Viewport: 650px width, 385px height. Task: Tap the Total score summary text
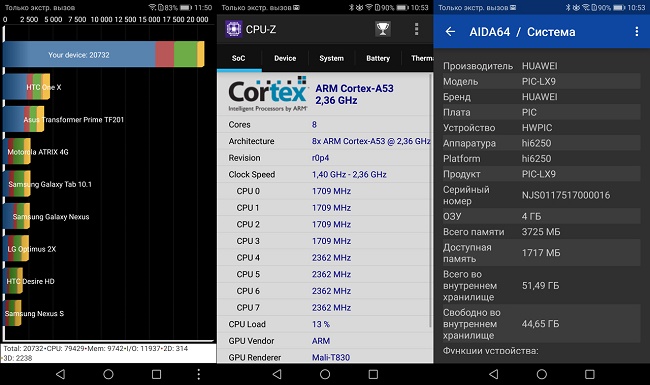[x=96, y=353]
